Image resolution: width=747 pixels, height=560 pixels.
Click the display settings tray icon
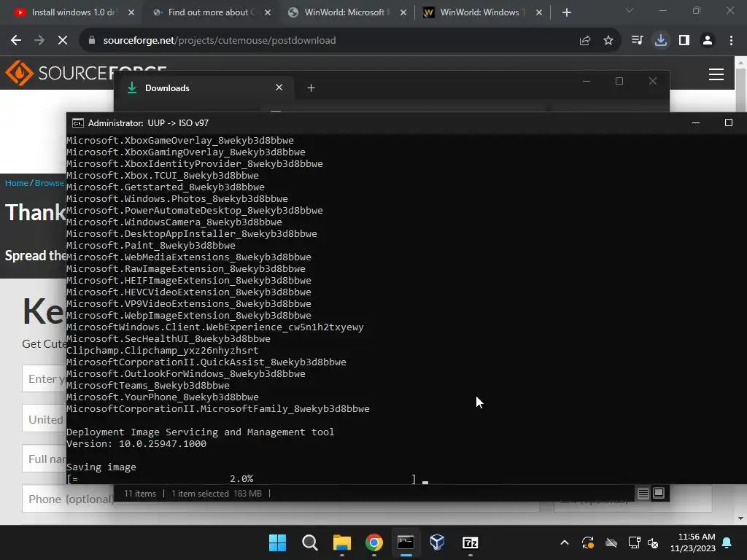tap(634, 542)
